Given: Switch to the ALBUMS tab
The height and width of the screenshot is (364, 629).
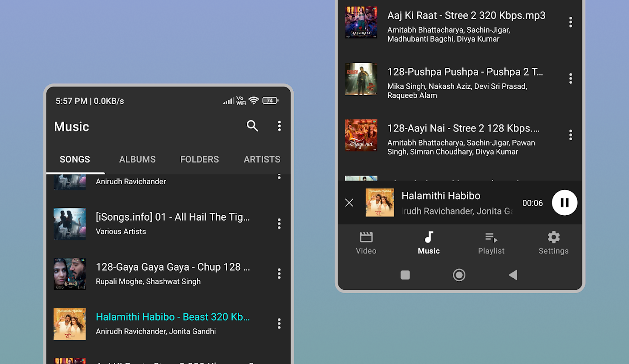Looking at the screenshot, I should 138,159.
